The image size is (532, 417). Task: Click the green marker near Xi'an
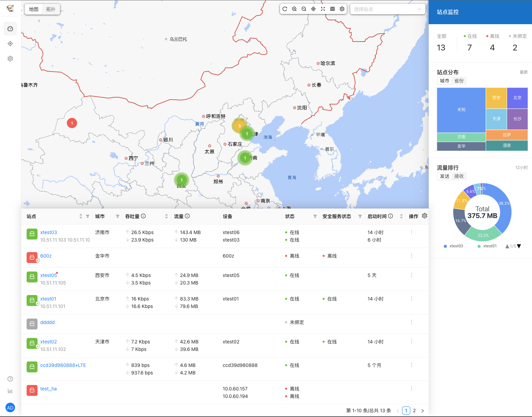182,180
